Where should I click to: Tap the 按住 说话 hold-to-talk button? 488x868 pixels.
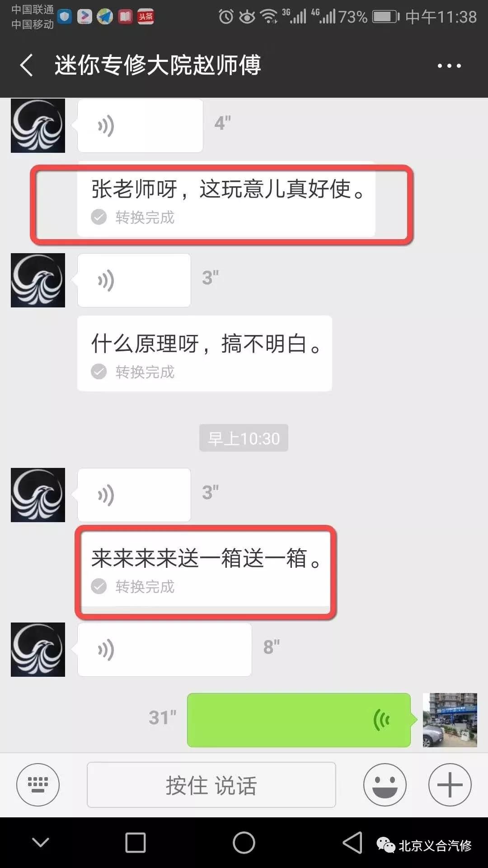click(211, 785)
